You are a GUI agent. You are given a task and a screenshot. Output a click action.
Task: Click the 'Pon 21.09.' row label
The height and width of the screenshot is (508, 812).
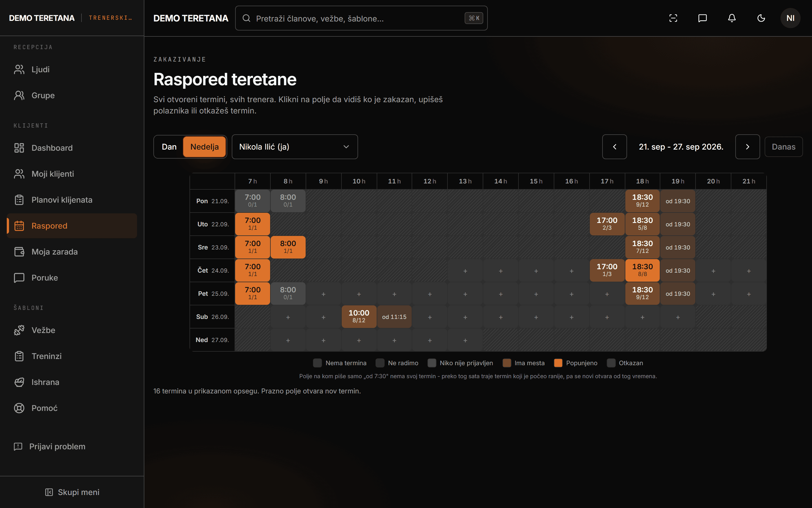[212, 201]
